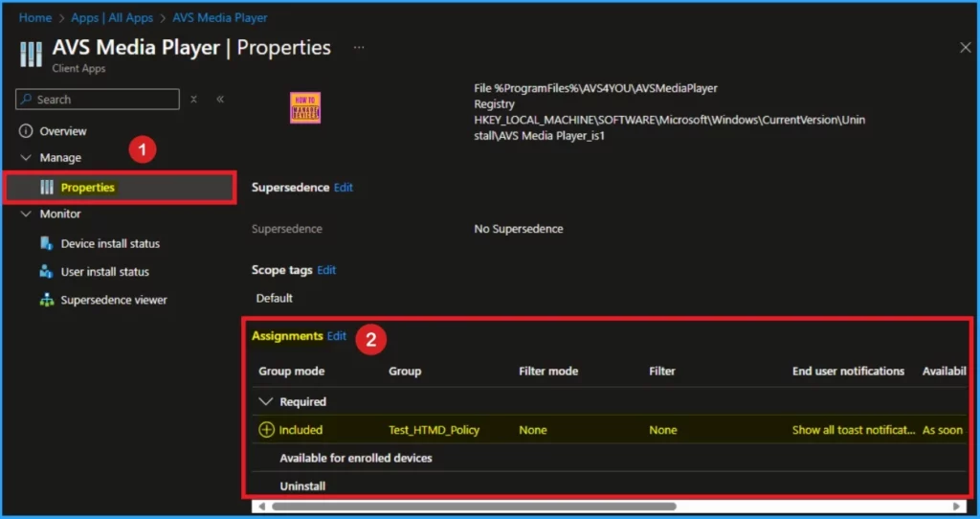
Task: Collapse the sidebar with double chevron
Action: (x=220, y=100)
